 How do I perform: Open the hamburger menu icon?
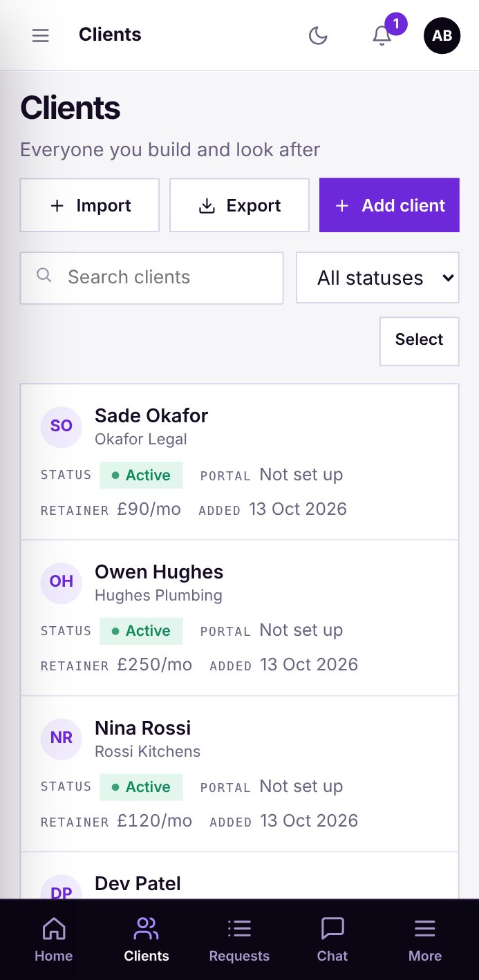pyautogui.click(x=41, y=35)
